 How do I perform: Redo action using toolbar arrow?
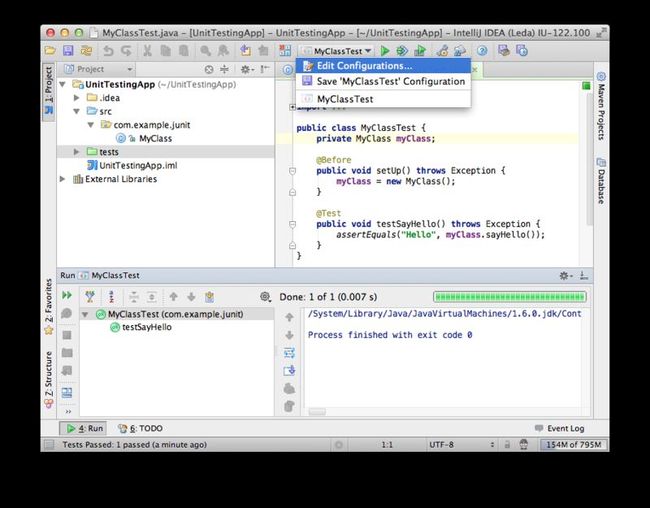[126, 51]
